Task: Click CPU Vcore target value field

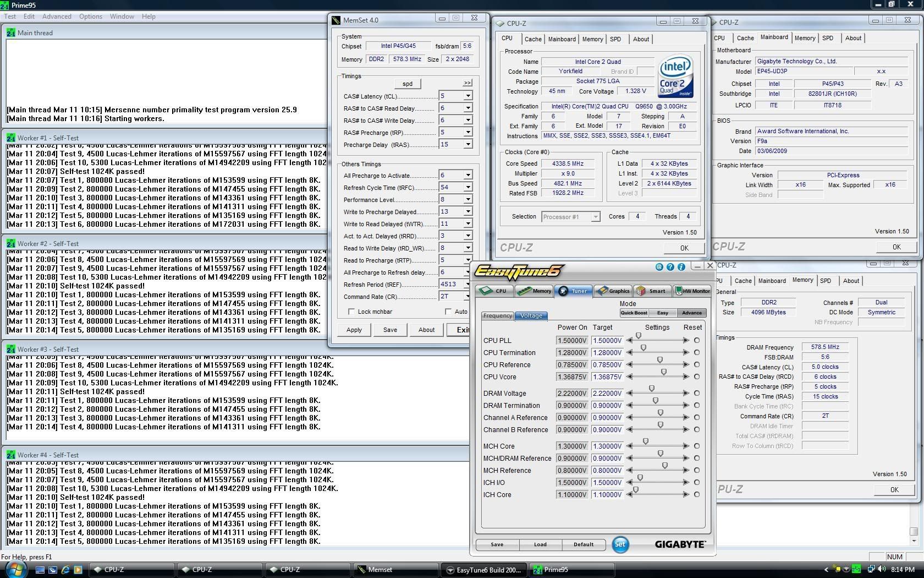Action: [x=607, y=377]
